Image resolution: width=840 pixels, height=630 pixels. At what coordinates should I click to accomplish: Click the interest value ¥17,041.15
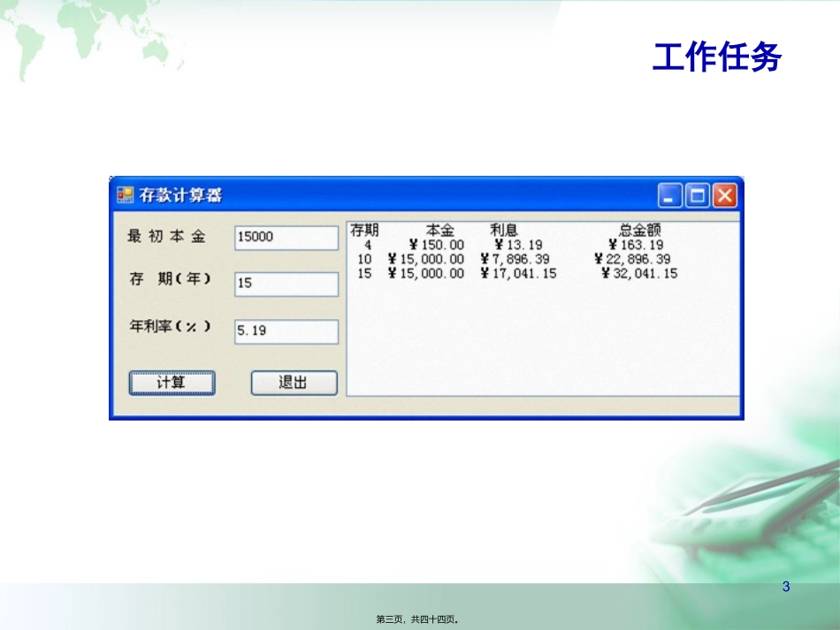(518, 274)
